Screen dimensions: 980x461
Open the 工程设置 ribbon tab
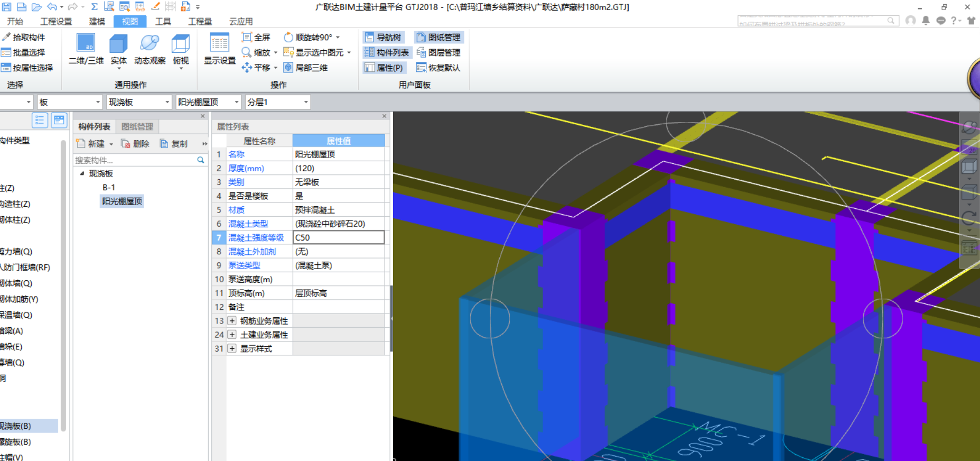point(56,21)
